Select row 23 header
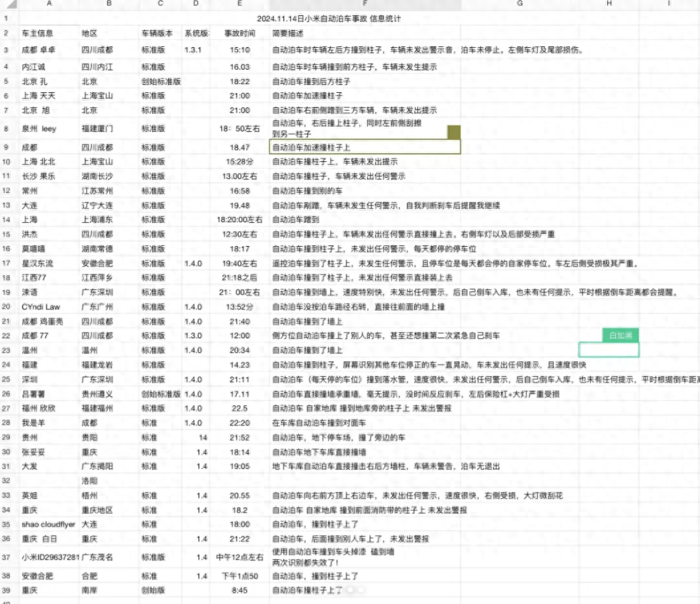 point(6,350)
